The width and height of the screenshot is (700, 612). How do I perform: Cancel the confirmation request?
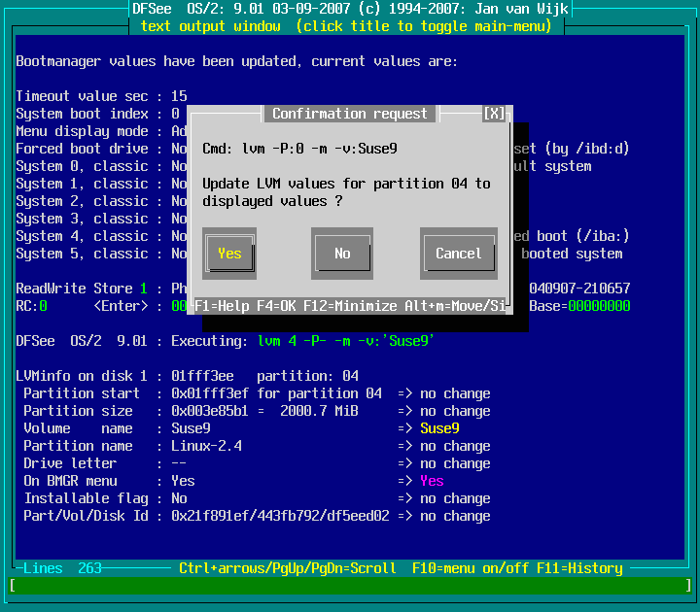[x=458, y=254]
